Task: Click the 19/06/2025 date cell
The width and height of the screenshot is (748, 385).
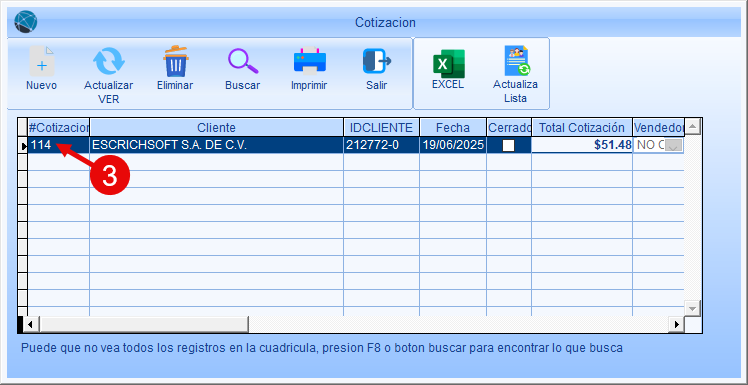Action: click(x=453, y=145)
